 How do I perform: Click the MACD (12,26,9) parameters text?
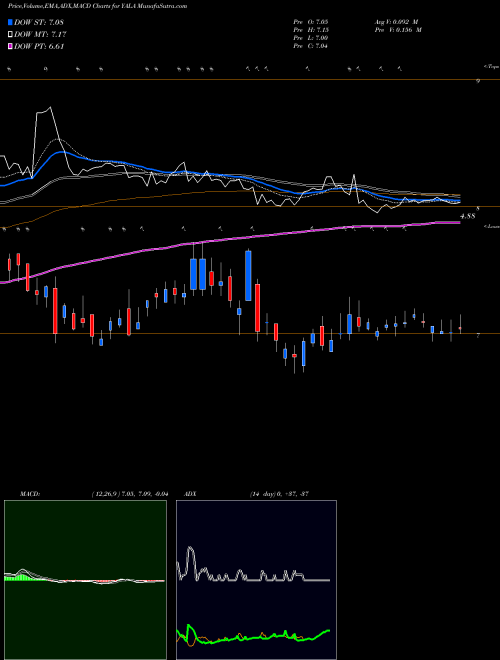[x=130, y=494]
